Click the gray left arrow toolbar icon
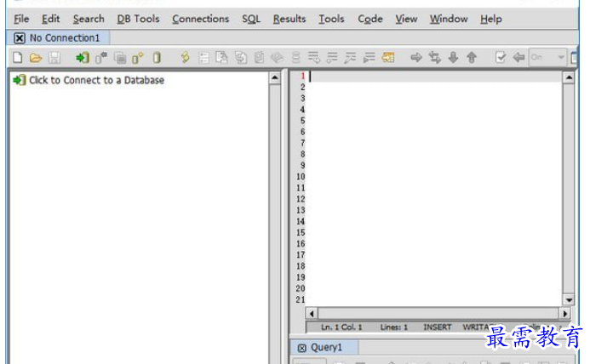 [x=518, y=58]
